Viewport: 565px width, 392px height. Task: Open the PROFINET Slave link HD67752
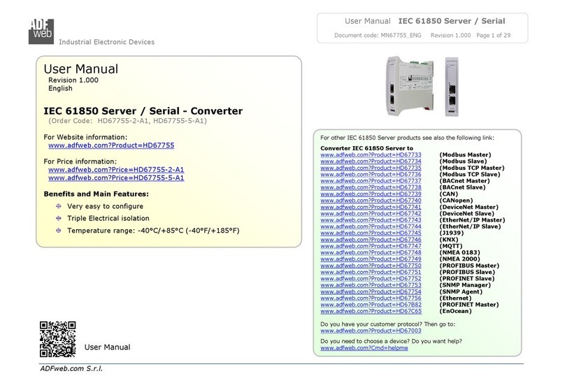[x=371, y=279]
